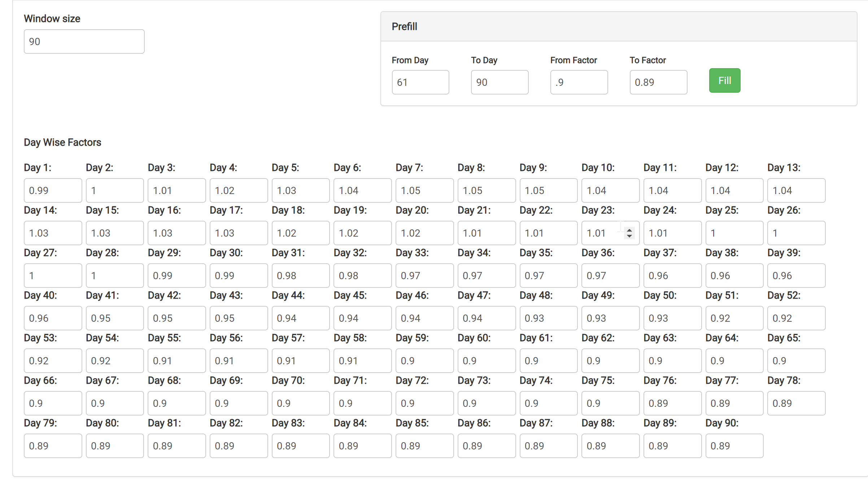Image resolution: width=868 pixels, height=479 pixels.
Task: Increase Day 23 value with stepper arrow
Action: pyautogui.click(x=629, y=230)
